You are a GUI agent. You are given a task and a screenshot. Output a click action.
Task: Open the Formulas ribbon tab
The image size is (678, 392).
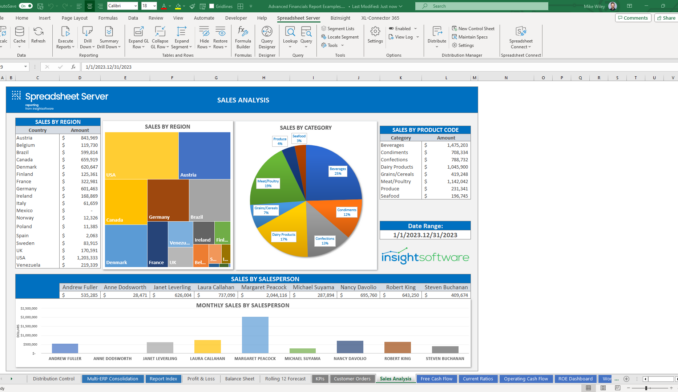pyautogui.click(x=108, y=18)
